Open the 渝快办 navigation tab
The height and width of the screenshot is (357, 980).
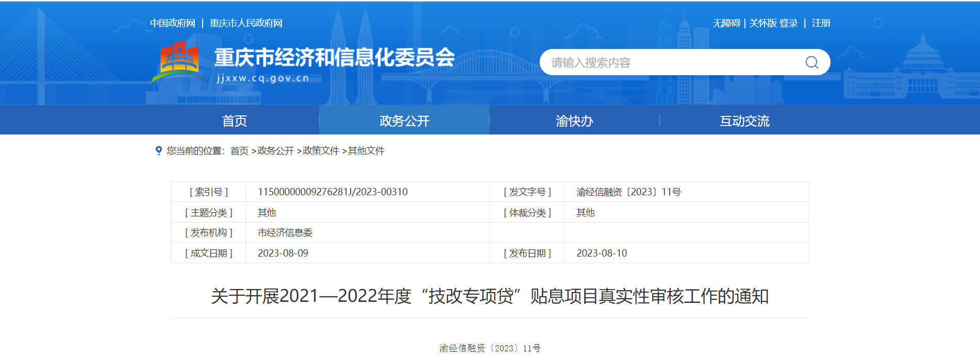[574, 121]
